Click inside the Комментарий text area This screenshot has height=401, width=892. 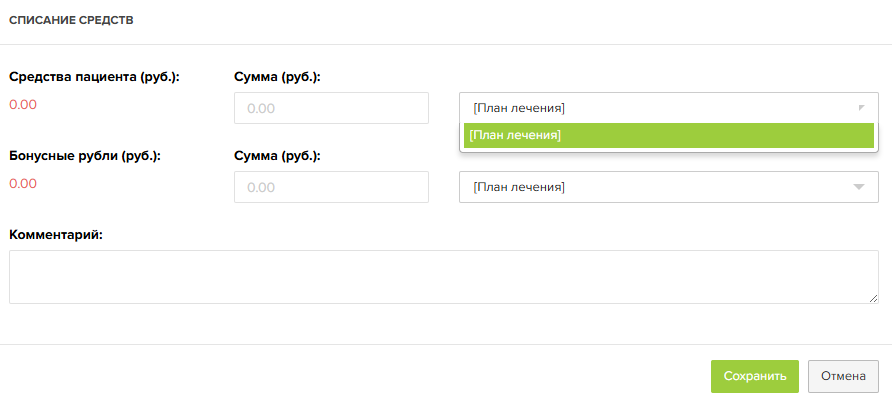pos(444,276)
